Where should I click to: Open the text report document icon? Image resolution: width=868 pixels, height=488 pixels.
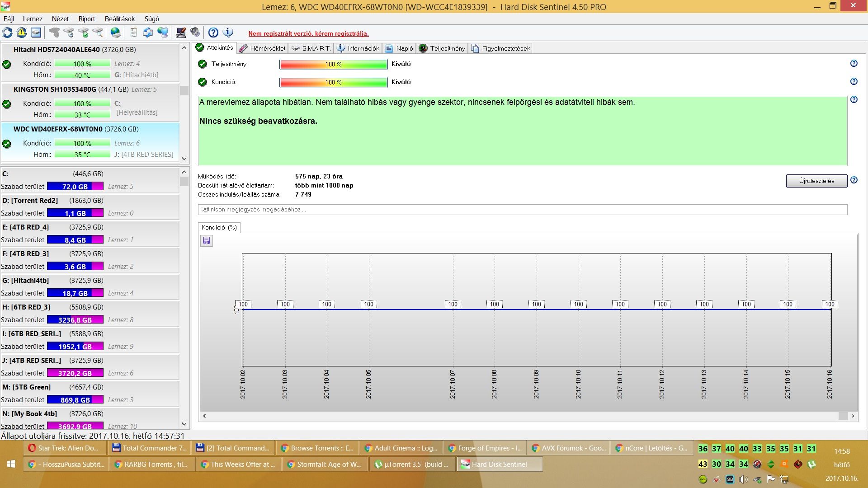tap(134, 33)
